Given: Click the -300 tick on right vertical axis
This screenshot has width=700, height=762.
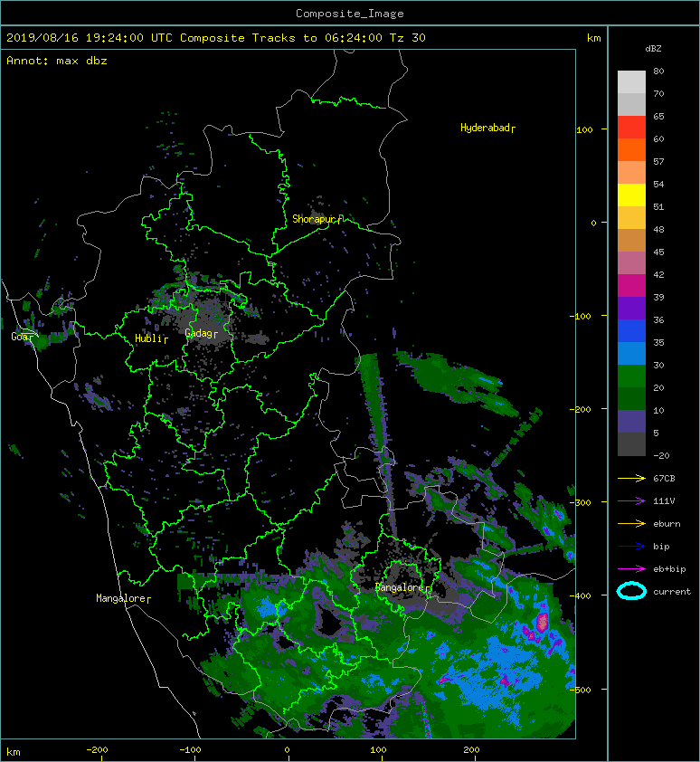Looking at the screenshot, I should (x=580, y=502).
